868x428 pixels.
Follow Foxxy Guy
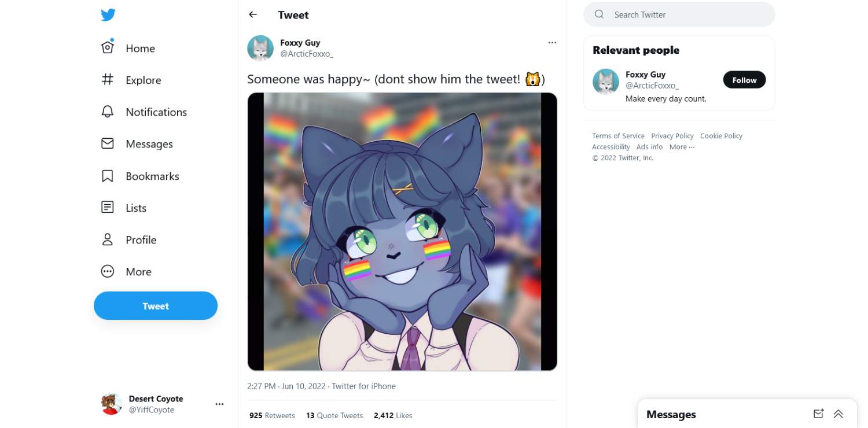[x=744, y=80]
